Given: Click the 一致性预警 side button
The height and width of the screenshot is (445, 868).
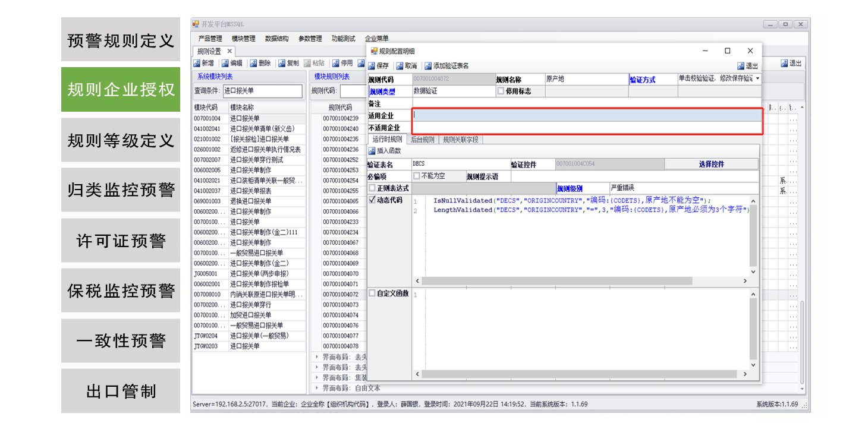Looking at the screenshot, I should (121, 340).
